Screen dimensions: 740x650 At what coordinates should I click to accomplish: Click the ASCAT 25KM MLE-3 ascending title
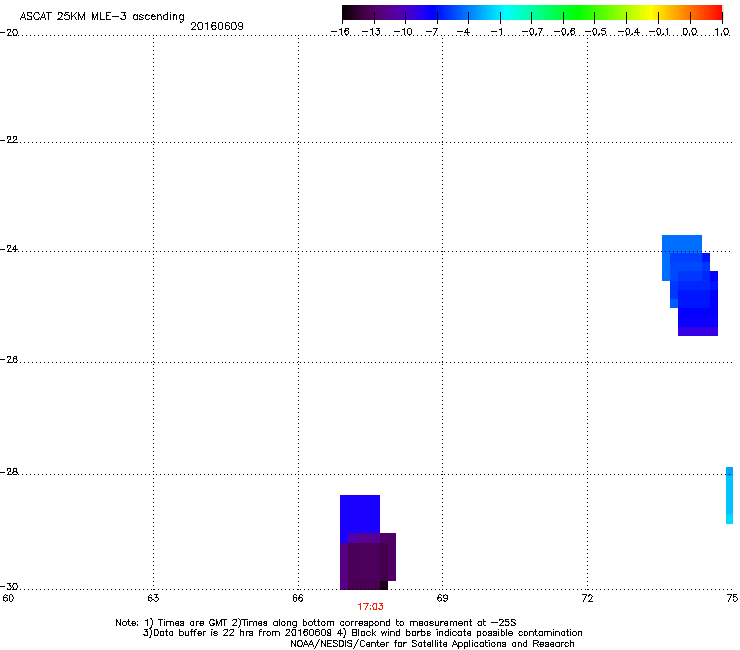[102, 17]
